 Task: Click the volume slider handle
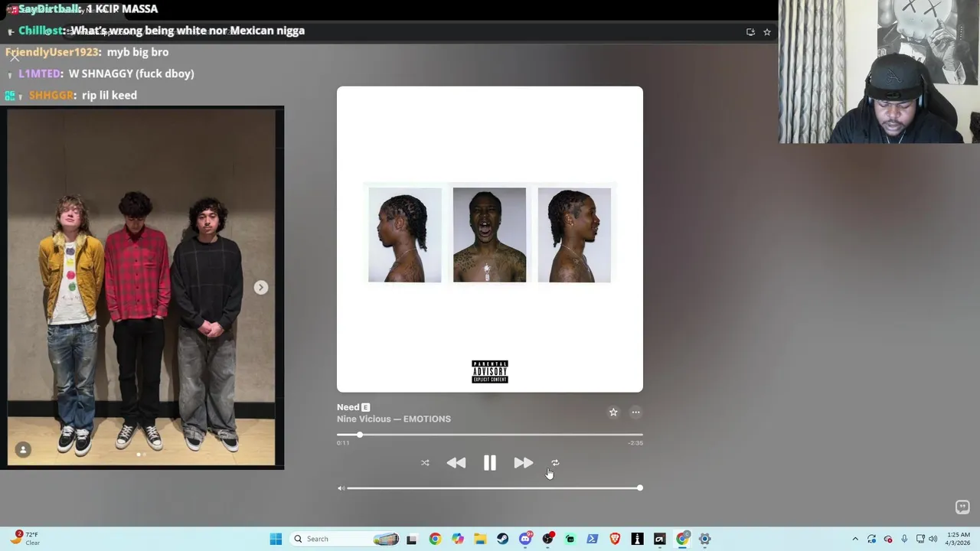pos(639,487)
